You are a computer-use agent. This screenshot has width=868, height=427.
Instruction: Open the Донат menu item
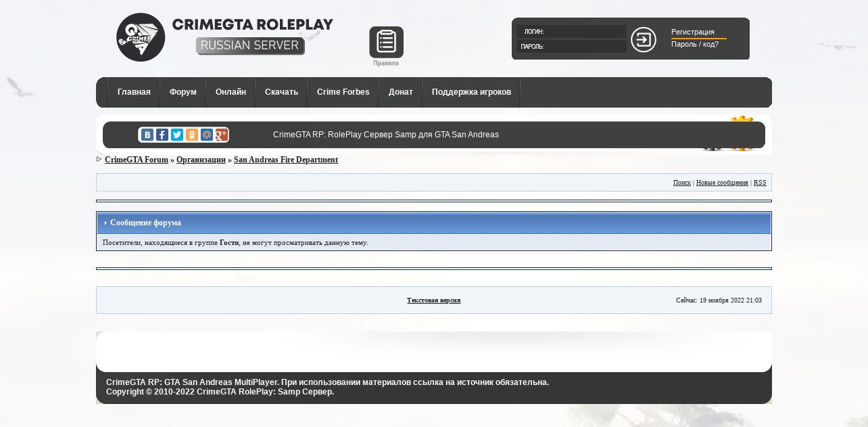coord(401,92)
